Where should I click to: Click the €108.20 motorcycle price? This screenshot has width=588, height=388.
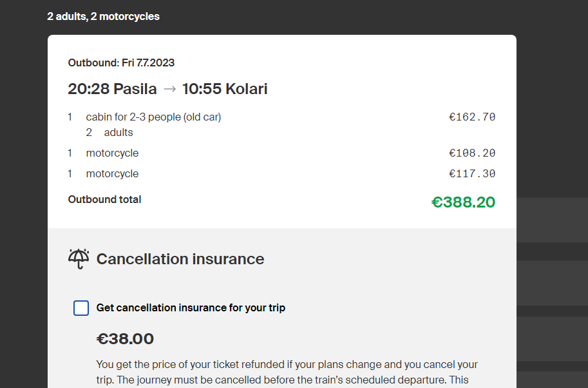click(x=472, y=153)
